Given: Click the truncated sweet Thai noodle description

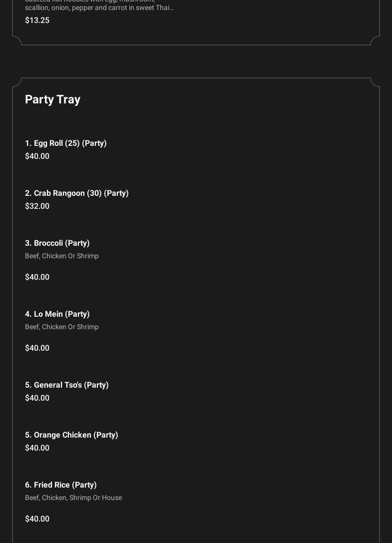Looking at the screenshot, I should tap(99, 7).
